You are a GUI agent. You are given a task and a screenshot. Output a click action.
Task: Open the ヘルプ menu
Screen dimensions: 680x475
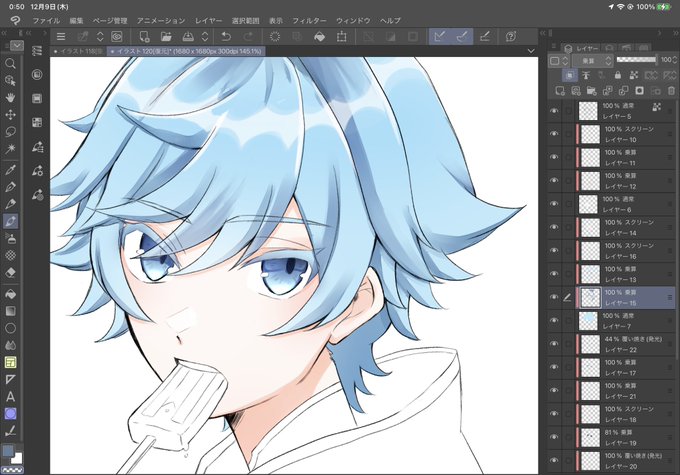[x=390, y=20]
